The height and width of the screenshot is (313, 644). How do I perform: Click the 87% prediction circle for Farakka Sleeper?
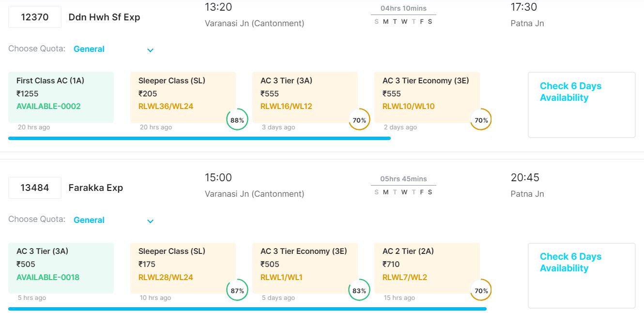tap(237, 291)
